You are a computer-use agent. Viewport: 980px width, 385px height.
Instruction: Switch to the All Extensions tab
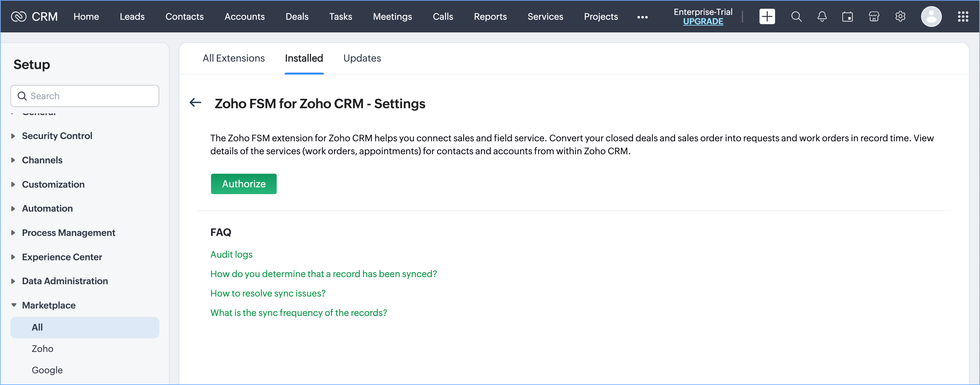234,58
